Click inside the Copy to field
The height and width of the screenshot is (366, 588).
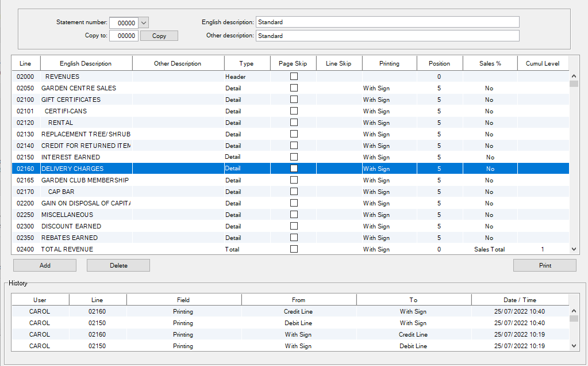pos(124,36)
